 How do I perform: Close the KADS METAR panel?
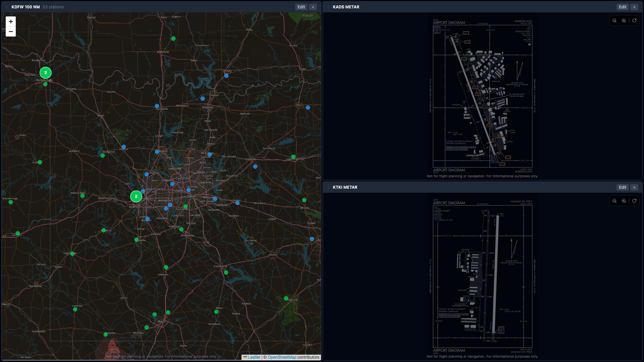(x=634, y=7)
